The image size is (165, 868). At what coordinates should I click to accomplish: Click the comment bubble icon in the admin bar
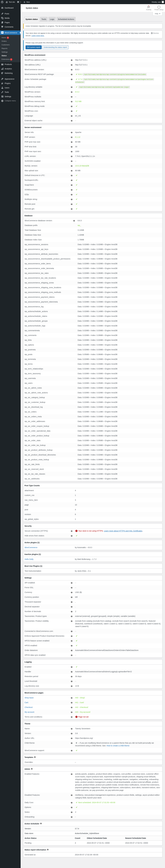click(x=18, y=2)
